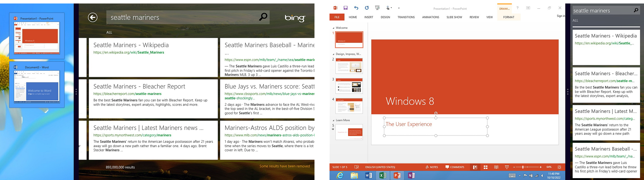Viewport: 644px width, 180px height.
Task: Select slide 3 thumbnail
Action: [x=349, y=86]
